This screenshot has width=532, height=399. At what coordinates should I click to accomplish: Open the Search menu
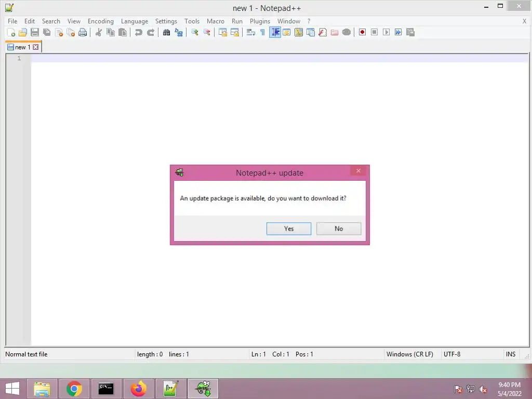[x=51, y=21]
